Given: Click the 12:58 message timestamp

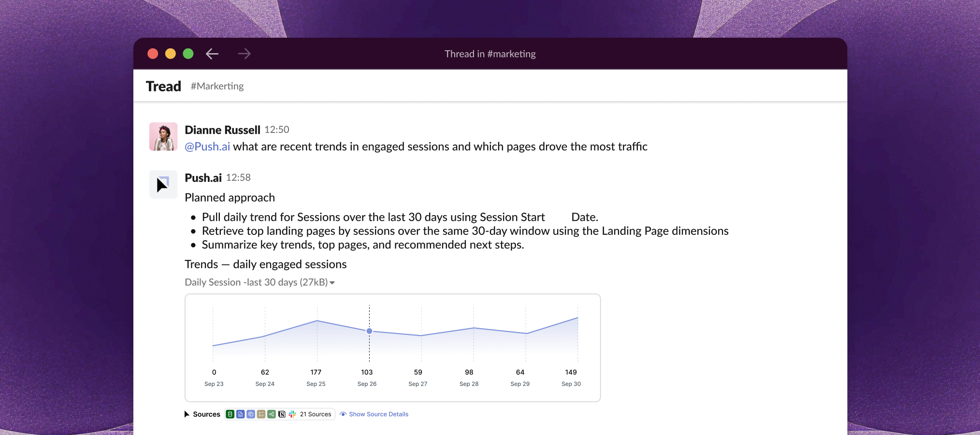Looking at the screenshot, I should [x=238, y=177].
